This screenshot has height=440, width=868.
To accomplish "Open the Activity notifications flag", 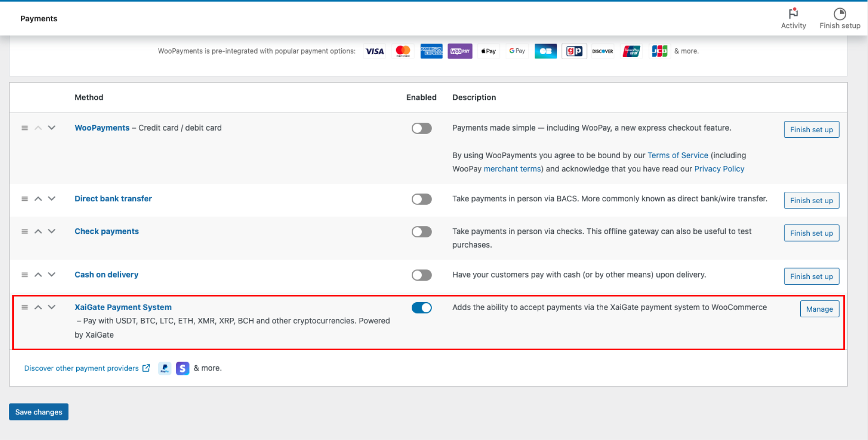I will (793, 14).
